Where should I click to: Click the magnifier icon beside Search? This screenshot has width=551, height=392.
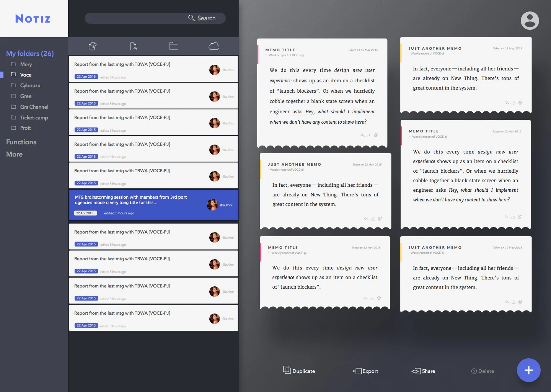pyautogui.click(x=191, y=18)
